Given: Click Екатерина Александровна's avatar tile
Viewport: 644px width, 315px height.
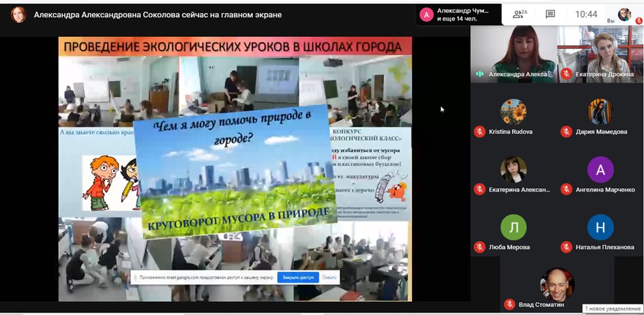Looking at the screenshot, I should click(x=513, y=170).
